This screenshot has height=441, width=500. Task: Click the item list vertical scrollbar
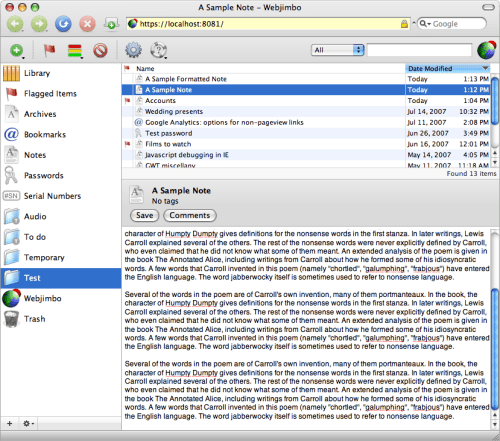pyautogui.click(x=495, y=100)
